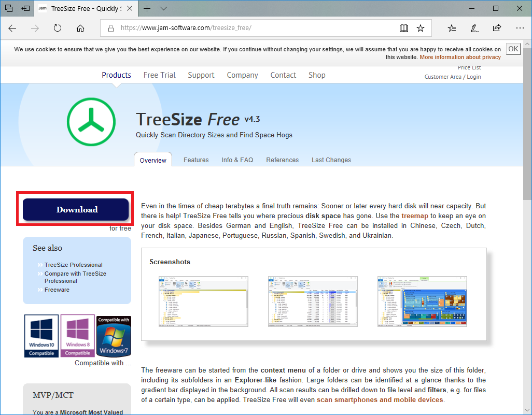The height and width of the screenshot is (415, 532).
Task: Open More information about privacy link
Action: coord(460,58)
